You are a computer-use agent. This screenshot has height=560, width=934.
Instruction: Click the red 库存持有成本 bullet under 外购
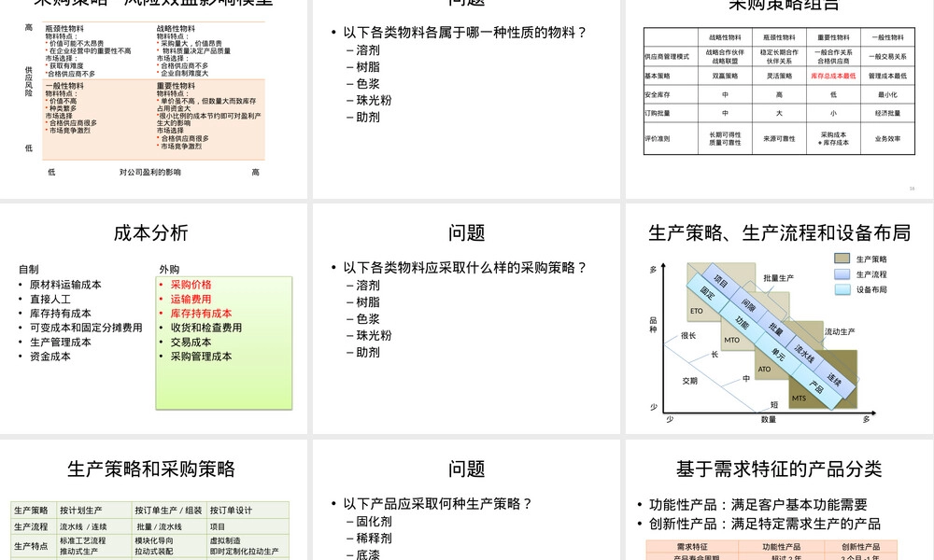tap(202, 313)
